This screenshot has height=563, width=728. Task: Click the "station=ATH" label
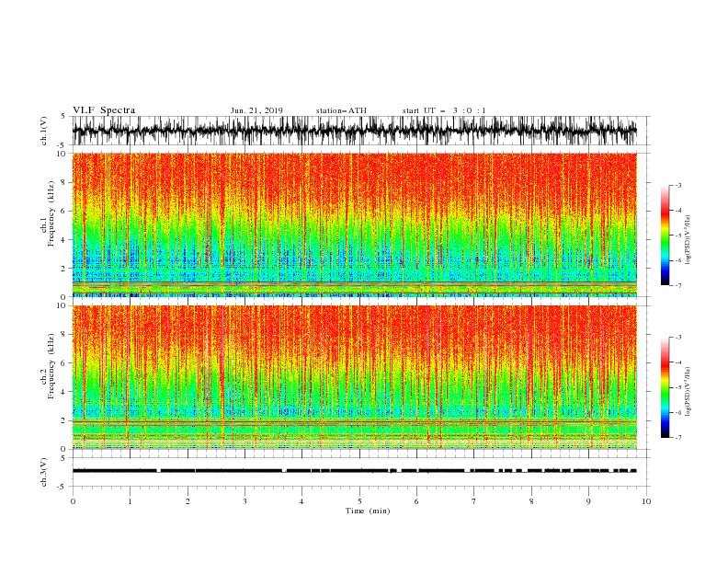pyautogui.click(x=341, y=110)
